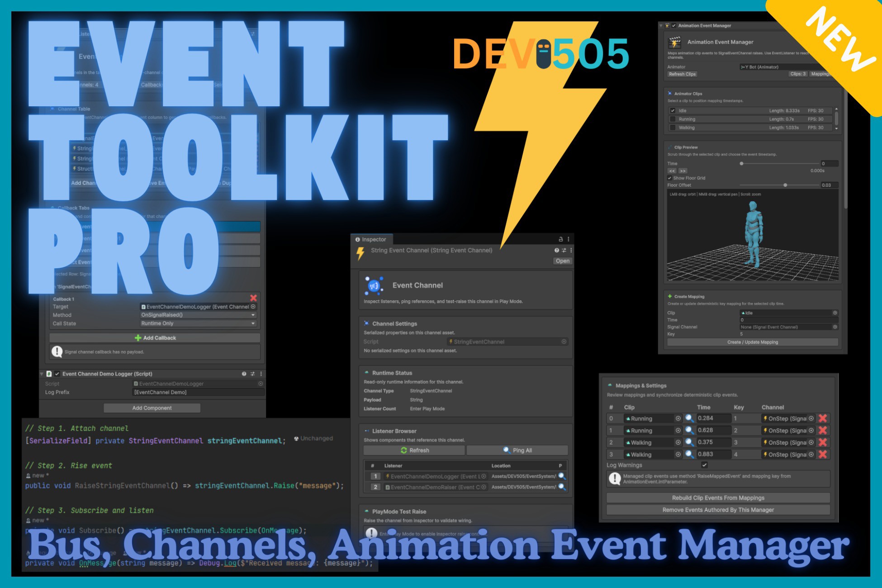Viewport: 882px width, 588px height.
Task: Click Animator Clips list scrollbar
Action: click(836, 119)
